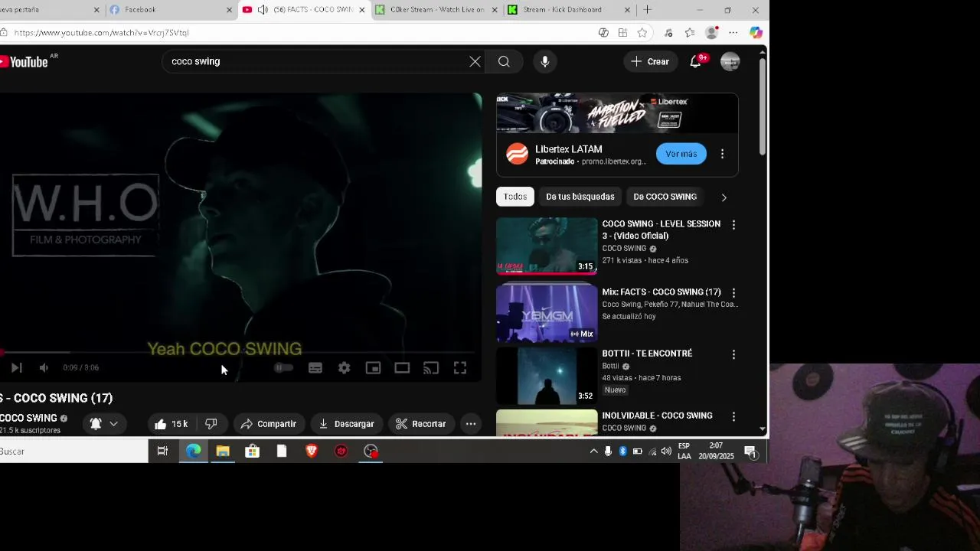Open options menu for Libertex LATAM ad
The image size is (980, 551).
pyautogui.click(x=722, y=154)
